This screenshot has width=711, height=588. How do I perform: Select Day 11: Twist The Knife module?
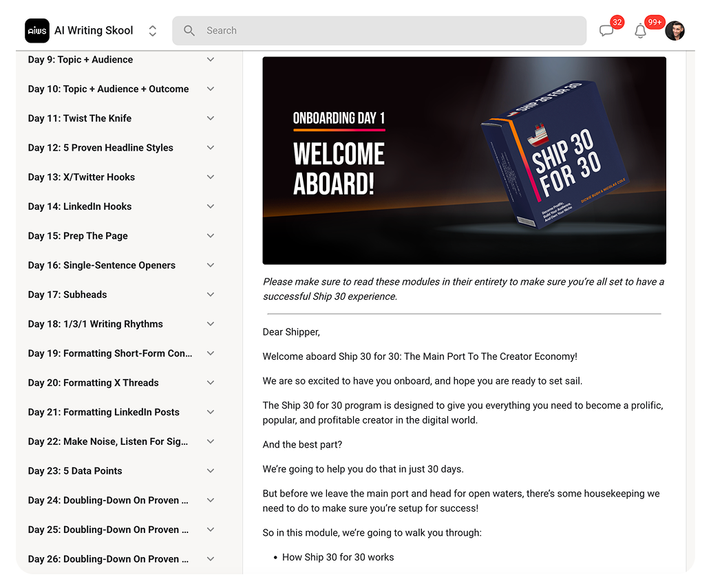[x=80, y=118]
